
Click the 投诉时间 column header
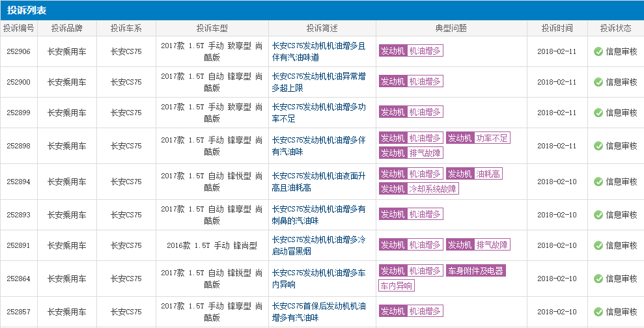pos(557,29)
